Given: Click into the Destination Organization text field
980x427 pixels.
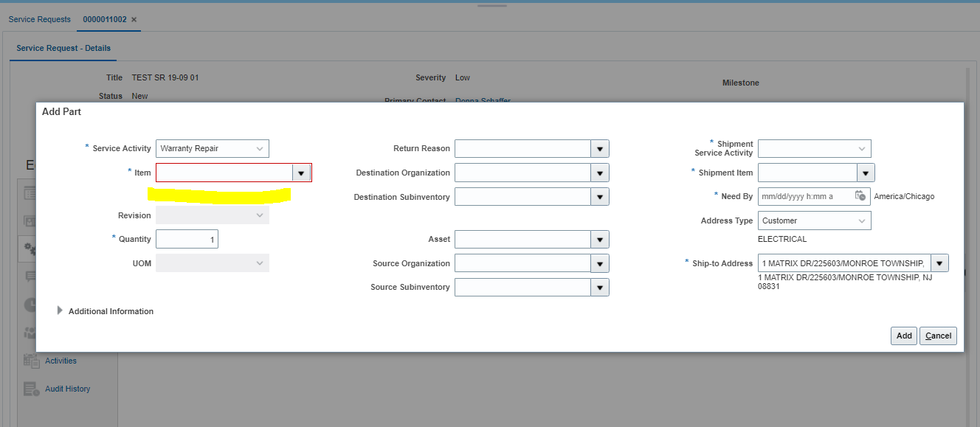Looking at the screenshot, I should click(x=522, y=173).
